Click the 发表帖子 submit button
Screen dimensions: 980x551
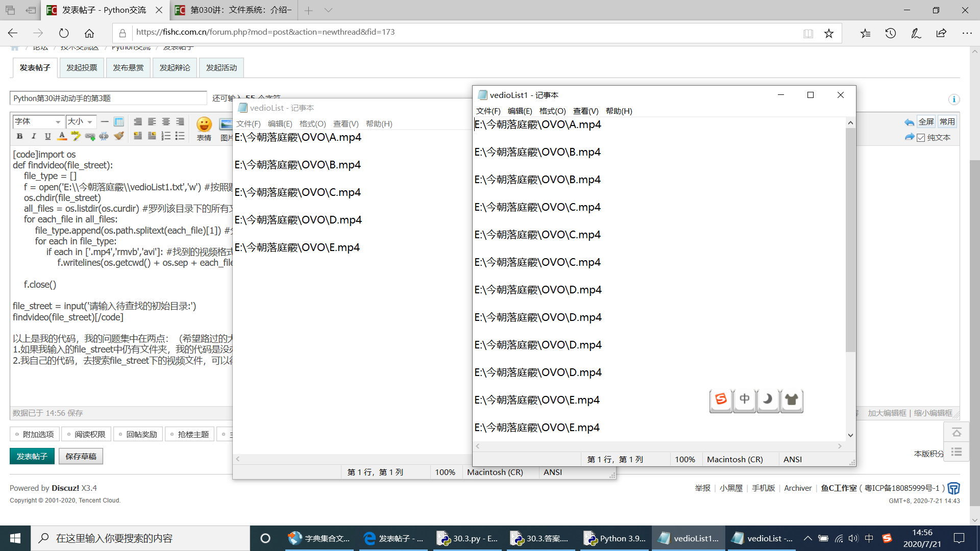coord(32,456)
